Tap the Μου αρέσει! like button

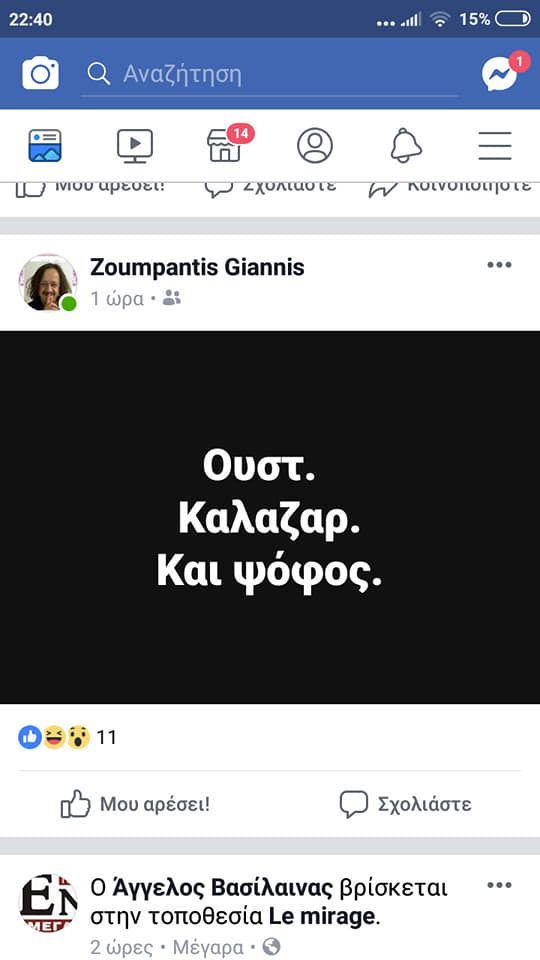point(135,804)
